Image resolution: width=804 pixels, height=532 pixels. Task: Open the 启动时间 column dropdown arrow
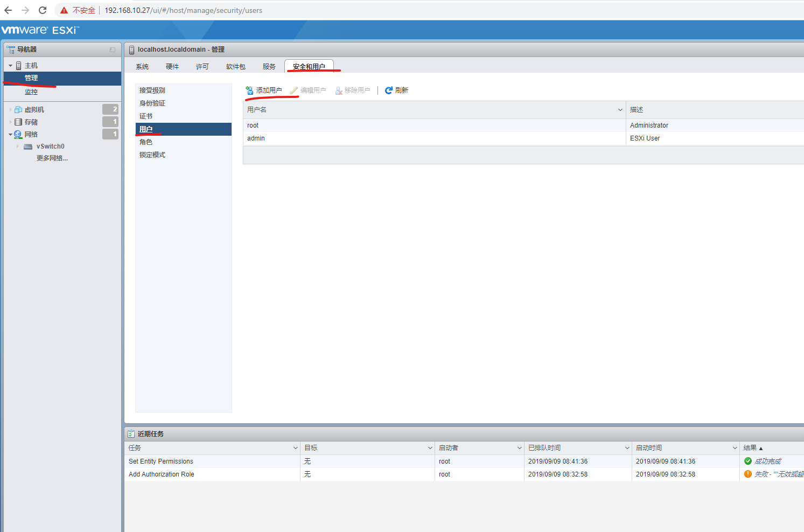[735, 448]
